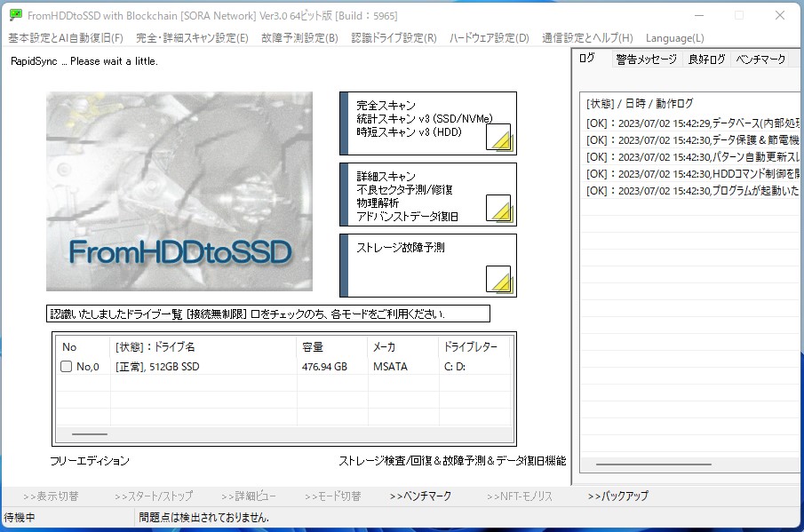Click the FromHDDtoSSD app icon in title bar
Viewport: 804px width, 532px height.
pyautogui.click(x=16, y=15)
